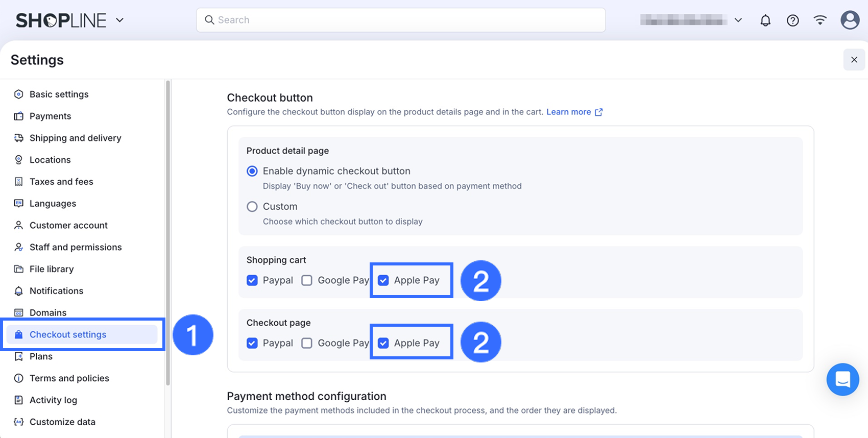The height and width of the screenshot is (438, 868).
Task: Close the Settings panel
Action: coord(854,60)
